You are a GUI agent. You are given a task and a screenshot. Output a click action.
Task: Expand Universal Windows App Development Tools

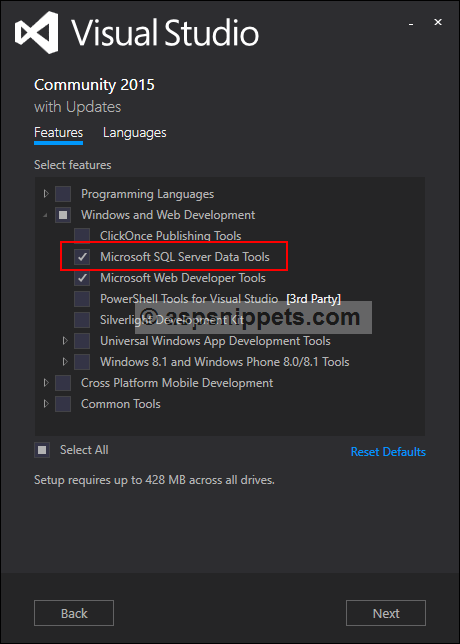65,340
